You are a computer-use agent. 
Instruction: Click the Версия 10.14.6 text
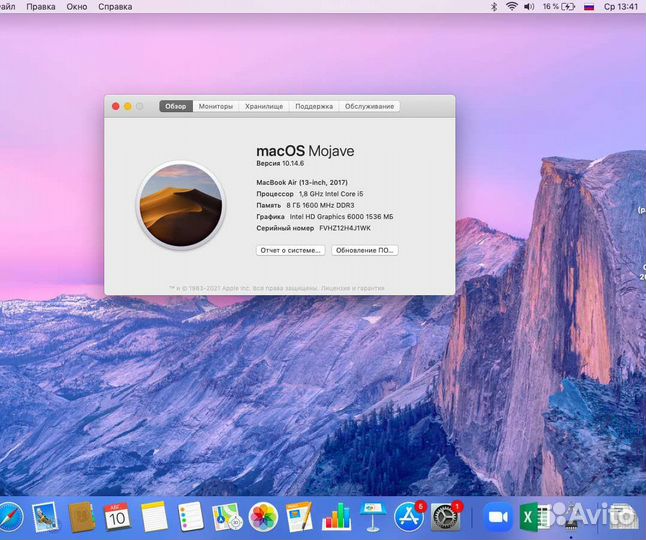tap(280, 164)
